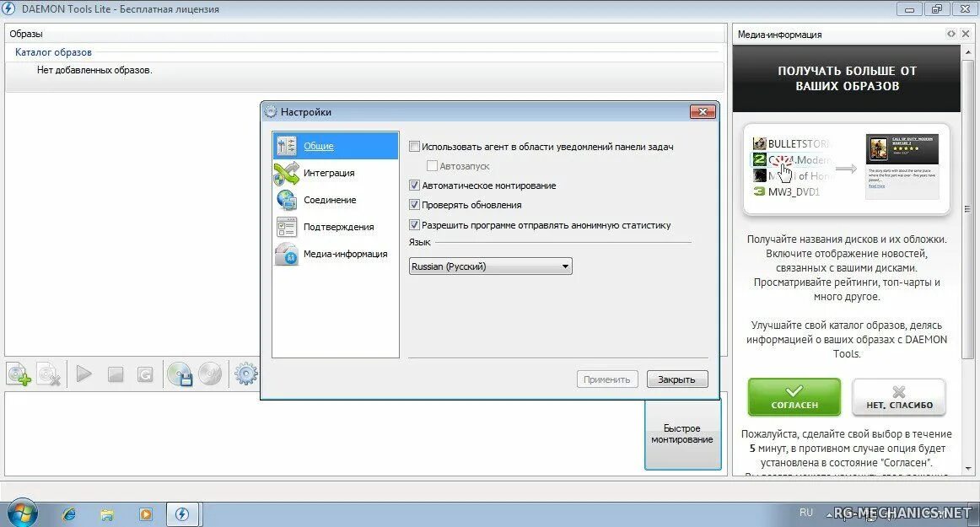Click the 'Нет добавленных образов.' text

tap(94, 70)
